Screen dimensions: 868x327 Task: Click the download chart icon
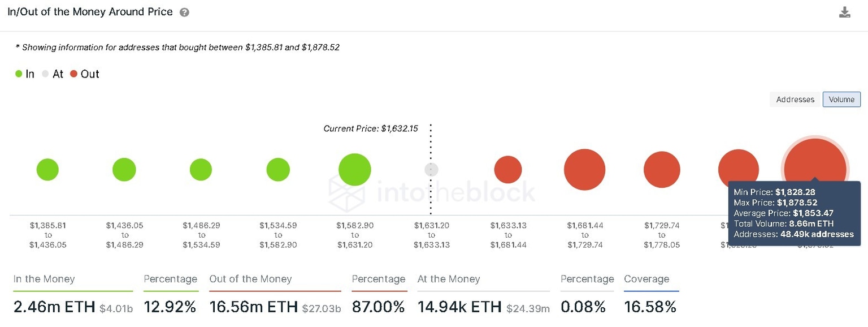(x=845, y=11)
